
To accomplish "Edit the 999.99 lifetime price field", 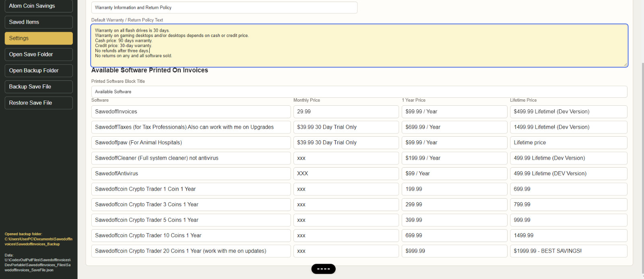I will click(x=569, y=220).
